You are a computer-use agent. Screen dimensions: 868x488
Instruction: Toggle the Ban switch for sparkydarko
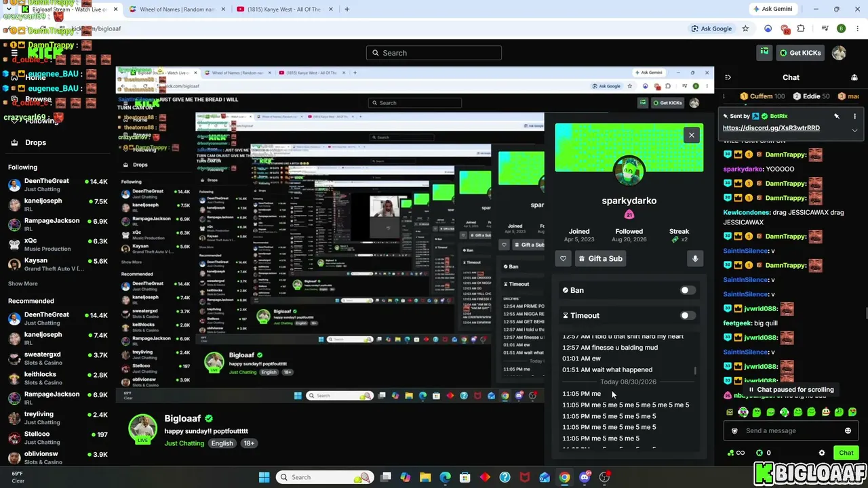(688, 290)
